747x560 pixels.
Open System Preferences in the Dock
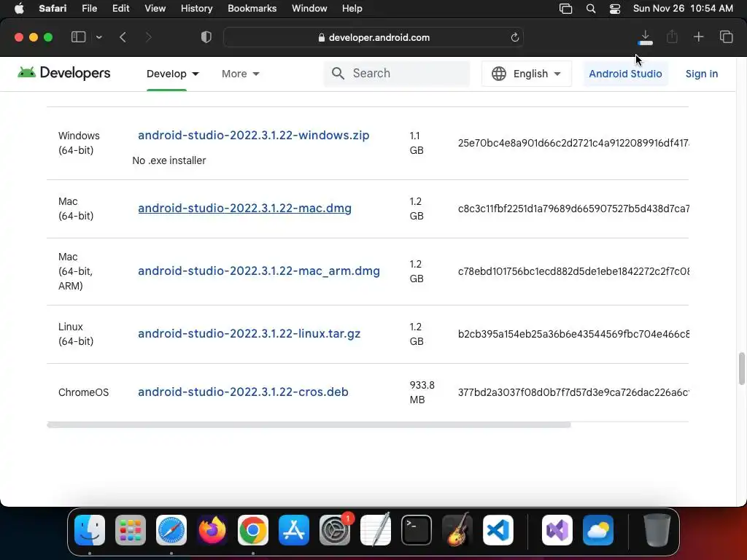[x=334, y=530]
